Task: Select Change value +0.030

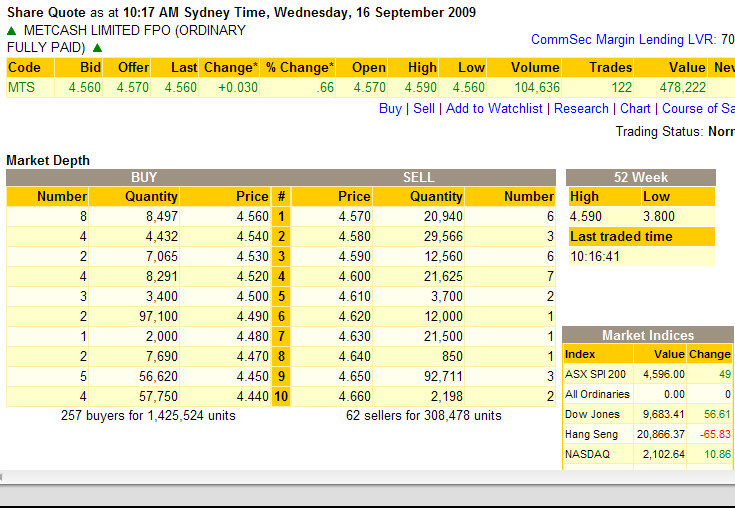Action: [238, 88]
